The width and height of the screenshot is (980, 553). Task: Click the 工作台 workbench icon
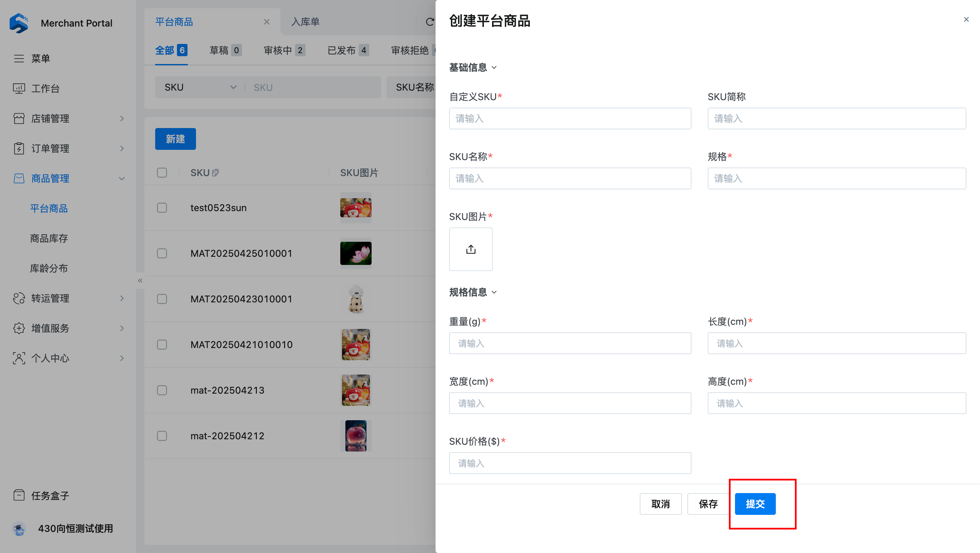click(19, 88)
